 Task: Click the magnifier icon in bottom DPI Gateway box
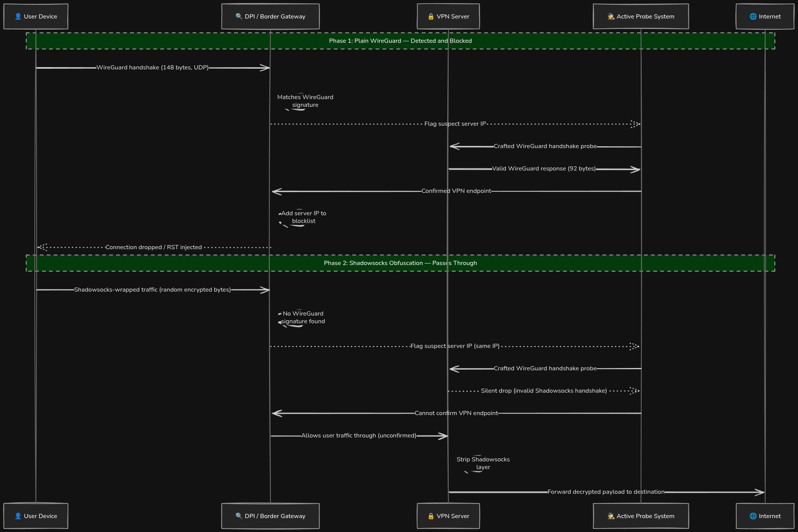239,516
